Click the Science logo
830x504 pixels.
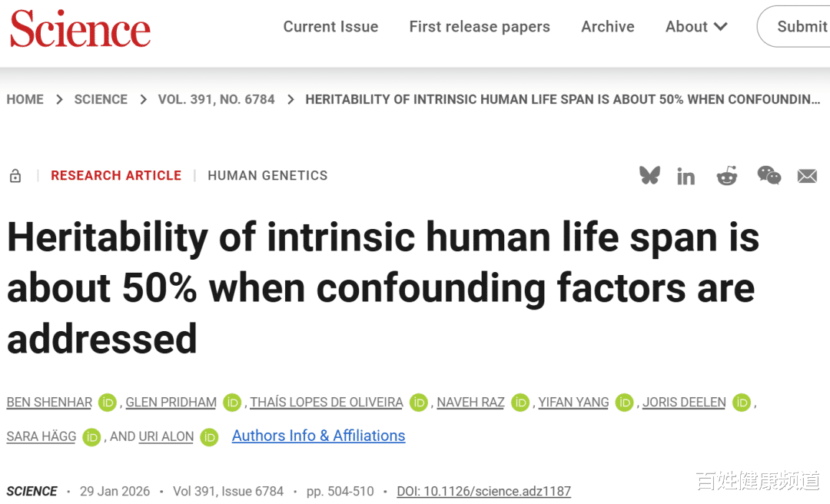click(x=80, y=30)
